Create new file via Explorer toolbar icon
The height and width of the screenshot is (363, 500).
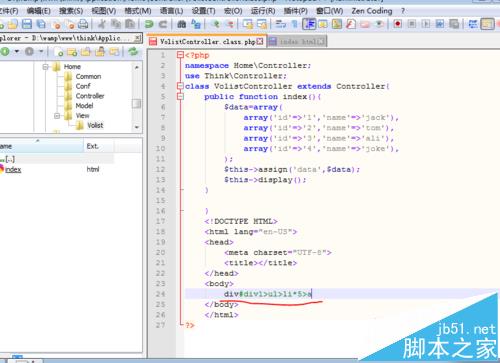pos(58,52)
